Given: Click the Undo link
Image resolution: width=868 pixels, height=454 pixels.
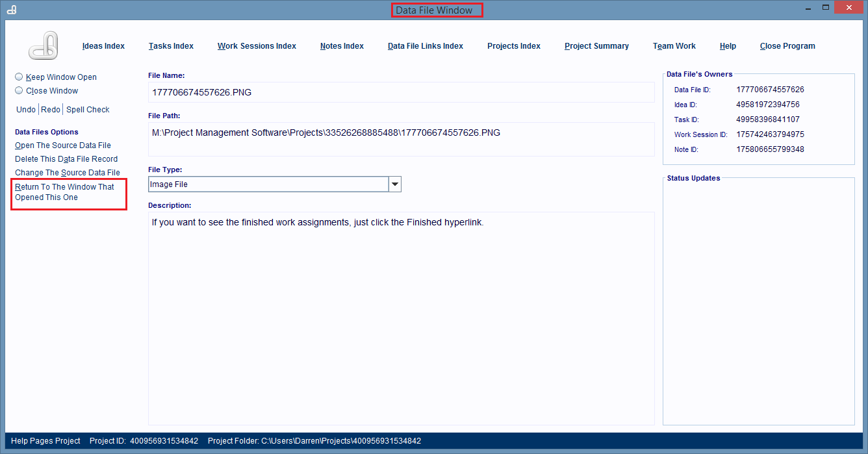Looking at the screenshot, I should coord(25,110).
